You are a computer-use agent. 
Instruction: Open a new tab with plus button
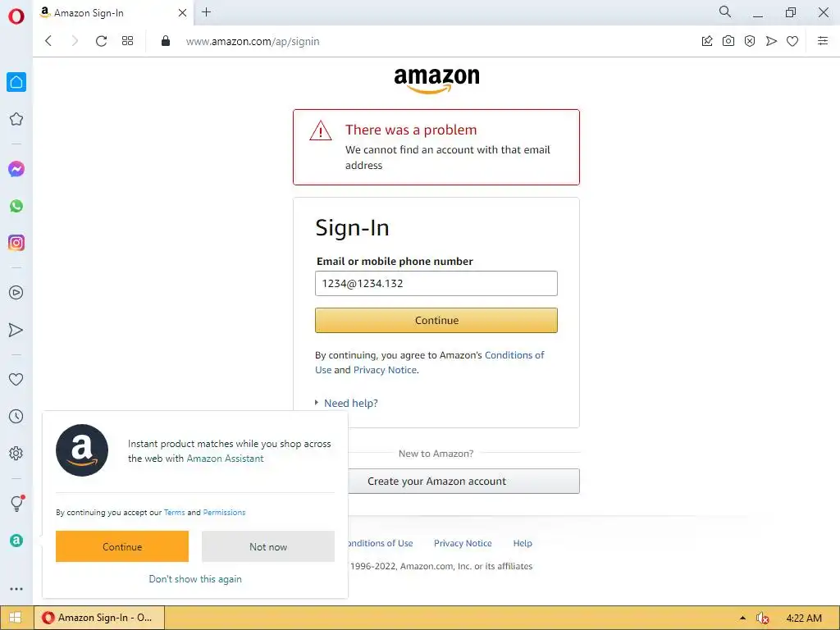coord(206,12)
